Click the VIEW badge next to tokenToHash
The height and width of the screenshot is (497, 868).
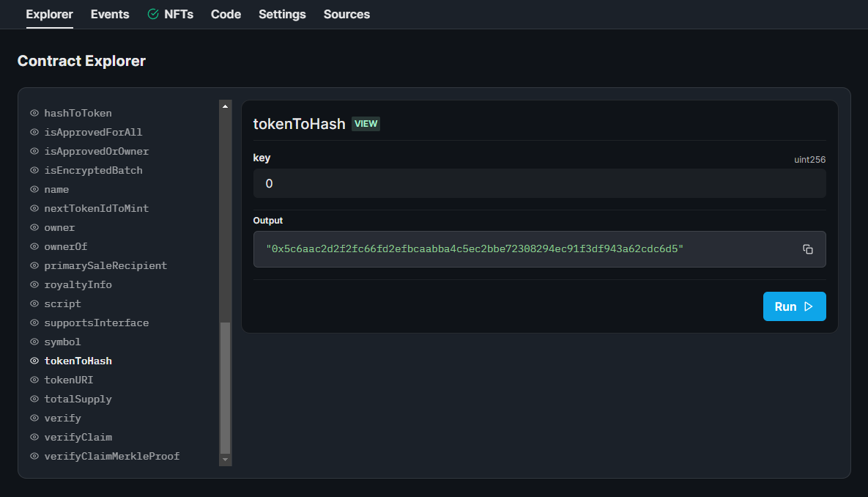366,123
